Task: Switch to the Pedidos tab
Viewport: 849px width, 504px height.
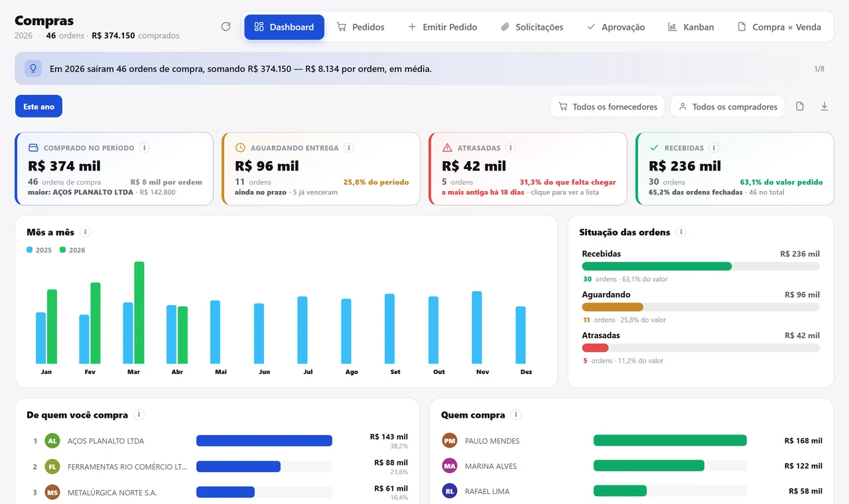Action: [x=360, y=27]
